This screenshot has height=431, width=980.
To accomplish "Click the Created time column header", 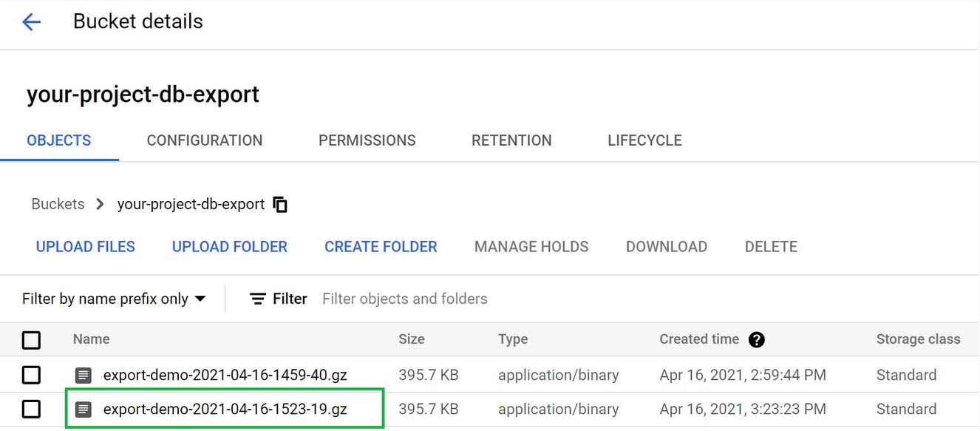I will point(699,339).
